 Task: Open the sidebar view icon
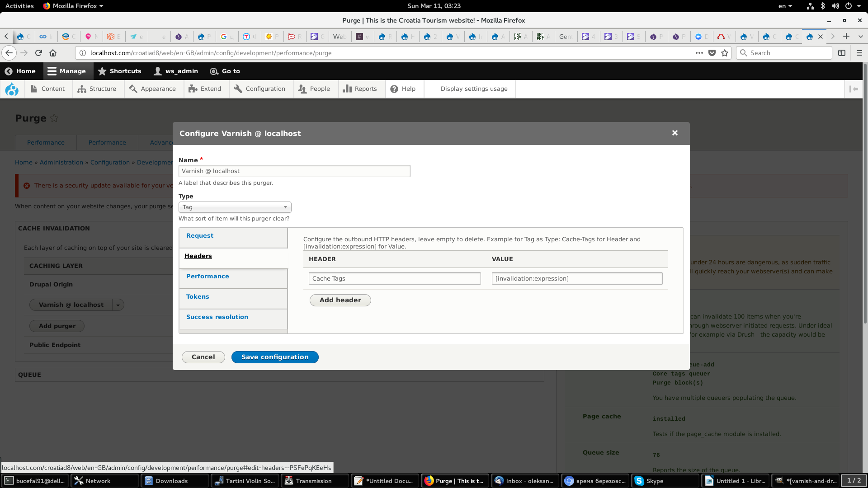[x=841, y=53]
